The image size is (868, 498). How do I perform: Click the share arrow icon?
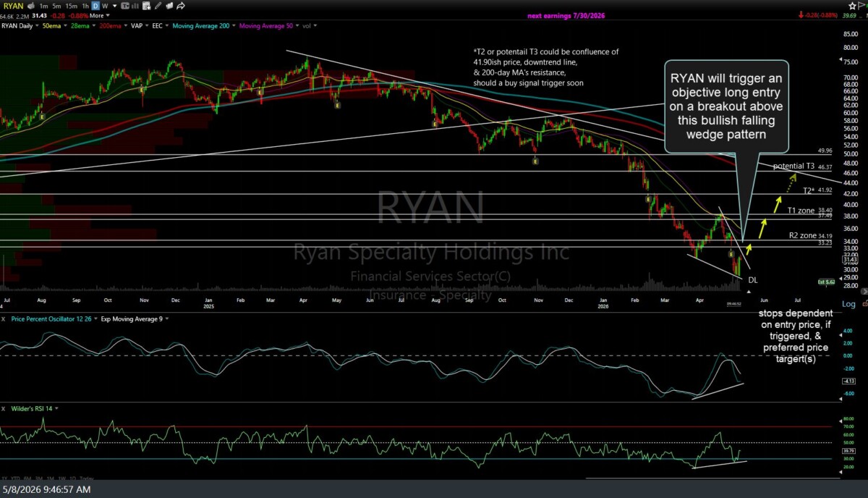coord(181,6)
